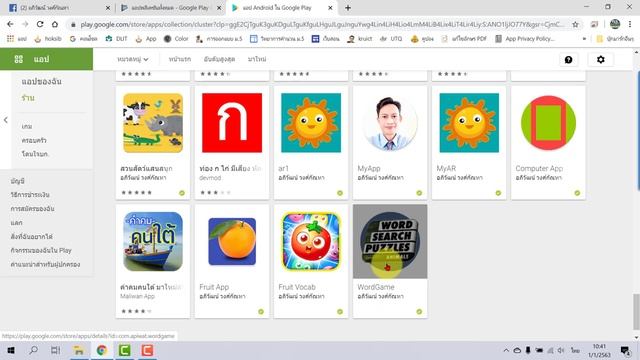
Task: Click the MyAR app title
Action: 446,168
